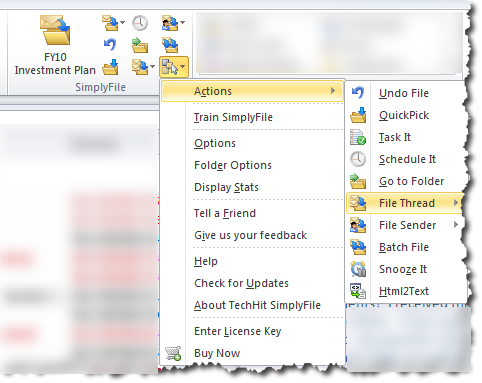This screenshot has height=383, width=482.
Task: Click the Undo File icon in ribbon
Action: (110, 44)
